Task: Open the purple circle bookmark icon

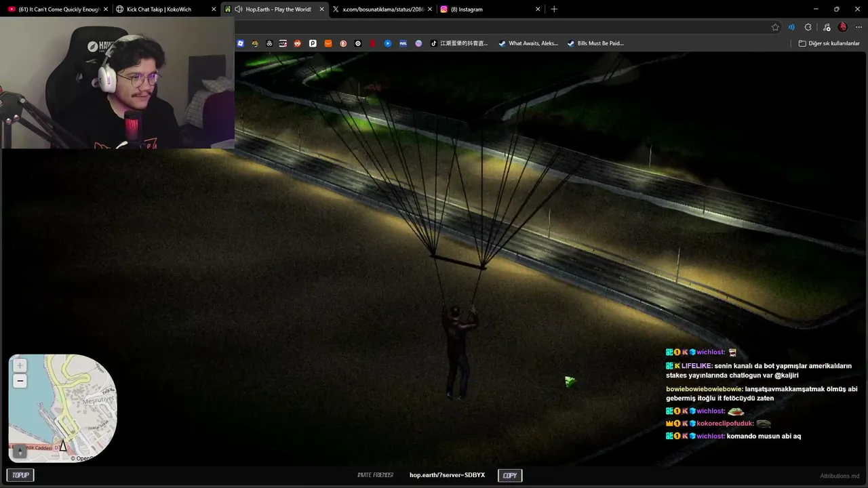Action: tap(418, 43)
